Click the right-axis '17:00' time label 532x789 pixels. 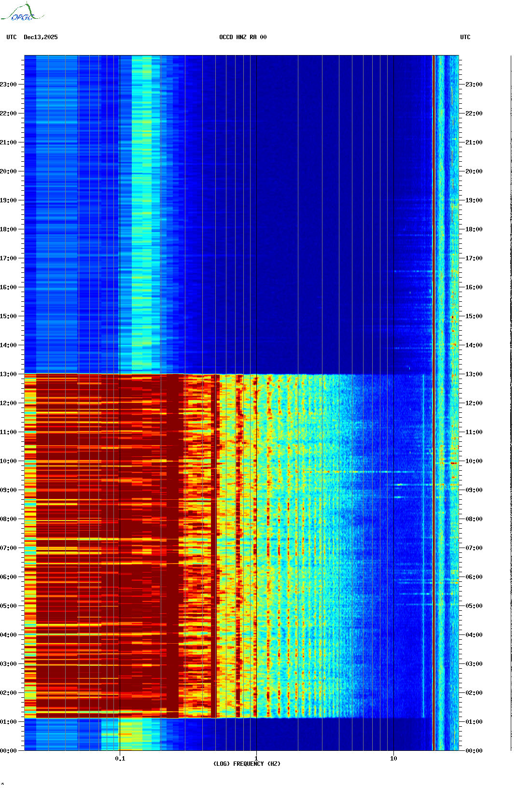pos(474,258)
